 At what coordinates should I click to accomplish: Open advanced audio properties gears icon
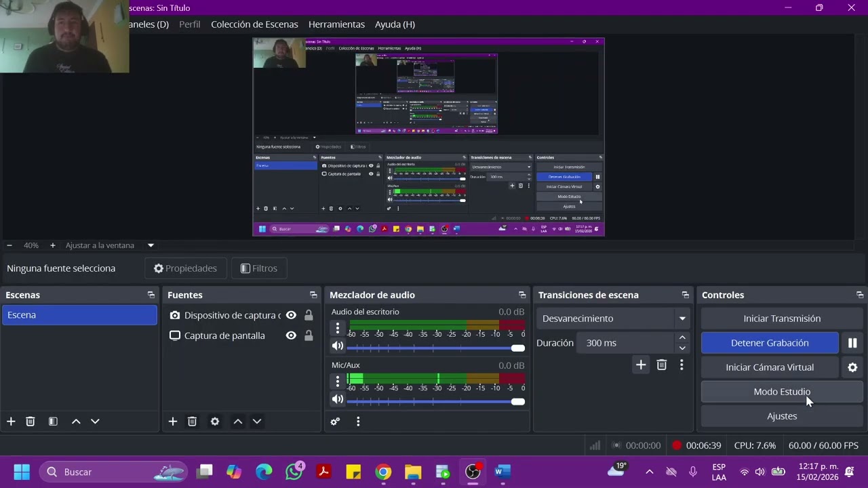coord(335,422)
